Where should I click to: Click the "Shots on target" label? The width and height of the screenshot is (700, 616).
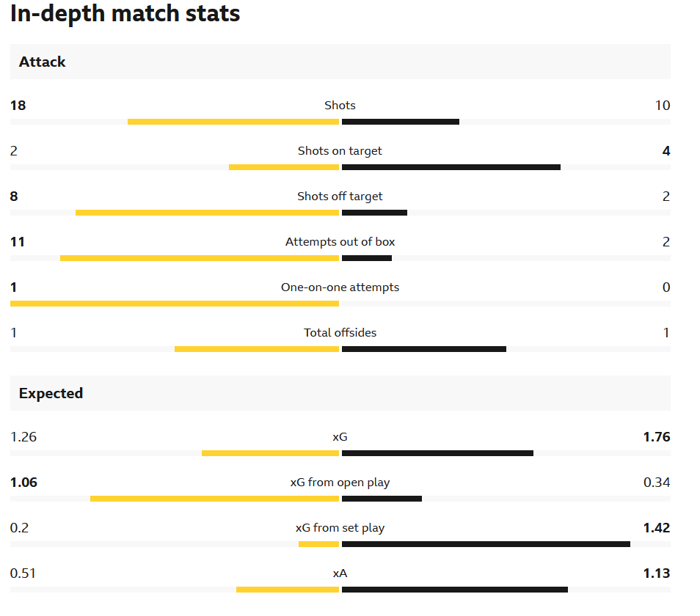tap(340, 151)
